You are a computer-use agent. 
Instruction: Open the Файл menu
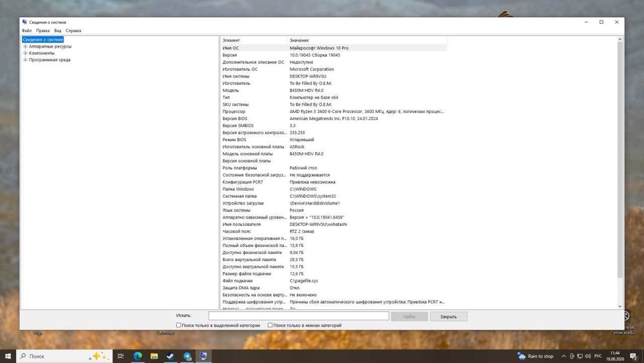[26, 30]
